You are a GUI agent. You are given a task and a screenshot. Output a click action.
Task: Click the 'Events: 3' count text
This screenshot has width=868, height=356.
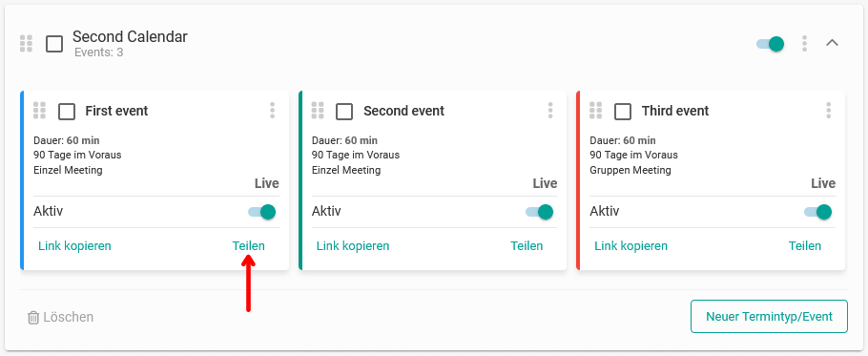(98, 53)
